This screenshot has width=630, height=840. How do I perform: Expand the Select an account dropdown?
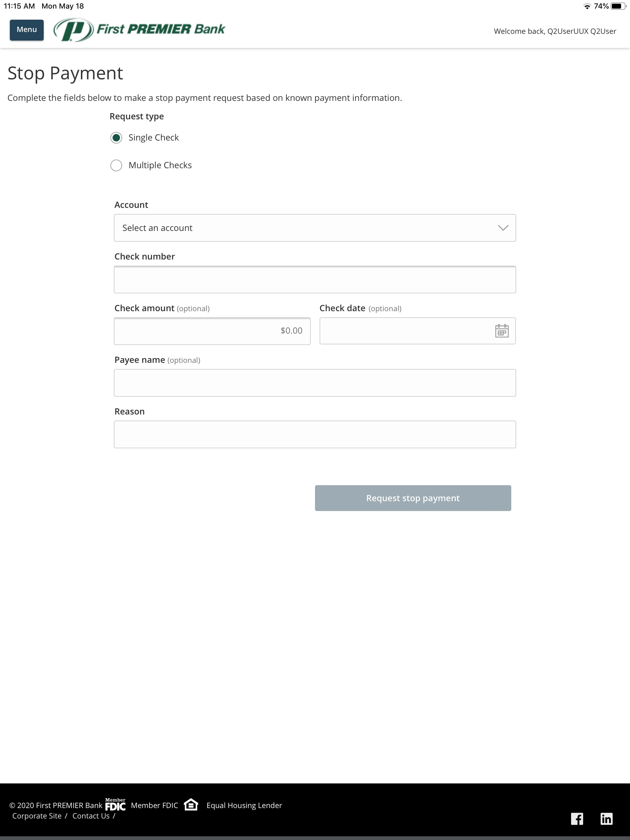pos(315,228)
